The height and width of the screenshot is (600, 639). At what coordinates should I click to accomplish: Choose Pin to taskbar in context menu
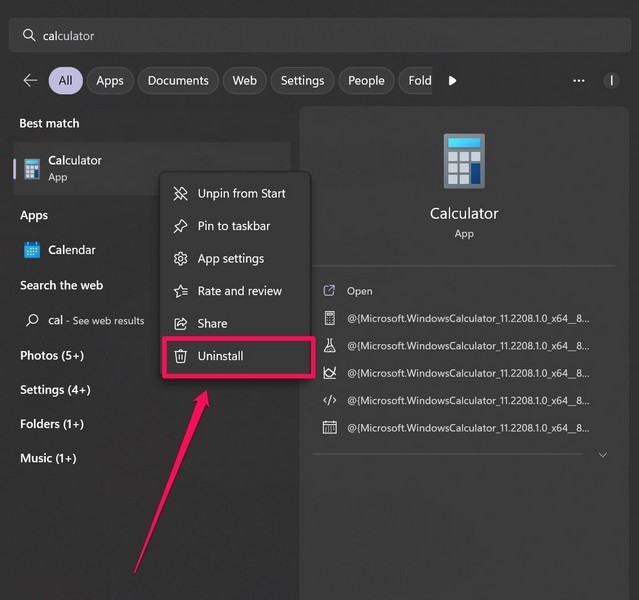tap(233, 226)
